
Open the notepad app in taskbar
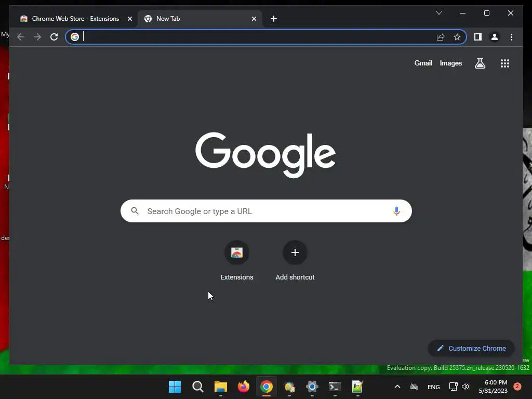(x=357, y=387)
